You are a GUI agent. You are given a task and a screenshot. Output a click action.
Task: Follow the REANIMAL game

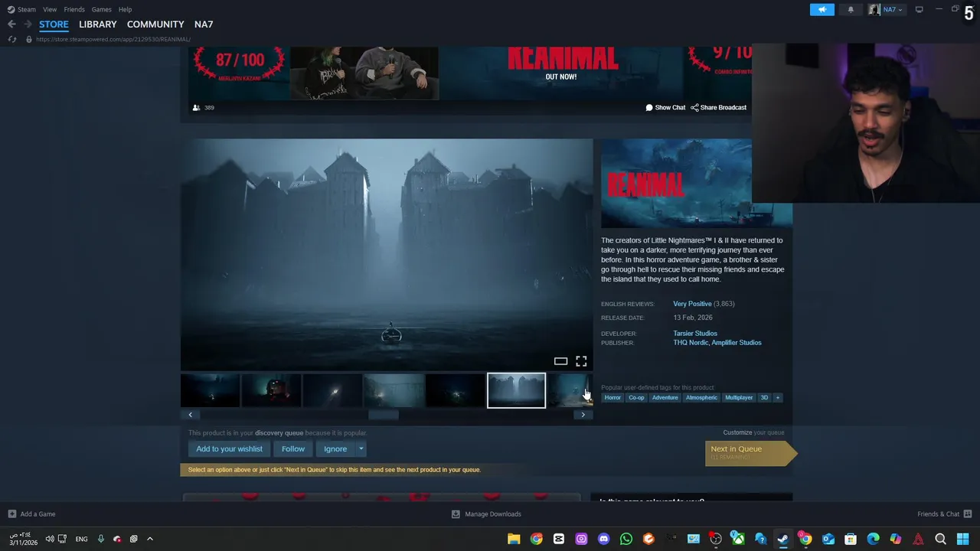tap(293, 449)
